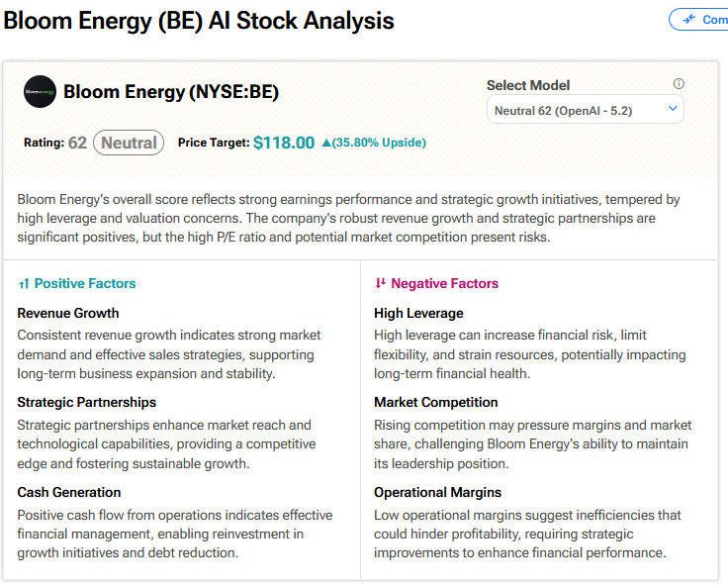The height and width of the screenshot is (588, 728).
Task: Click the green upside triangle icon
Action: [325, 143]
